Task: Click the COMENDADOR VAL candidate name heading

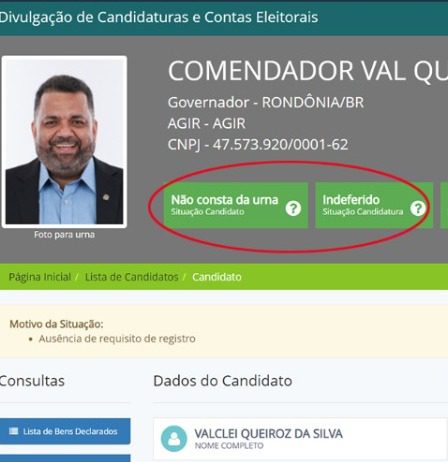Action: click(308, 71)
